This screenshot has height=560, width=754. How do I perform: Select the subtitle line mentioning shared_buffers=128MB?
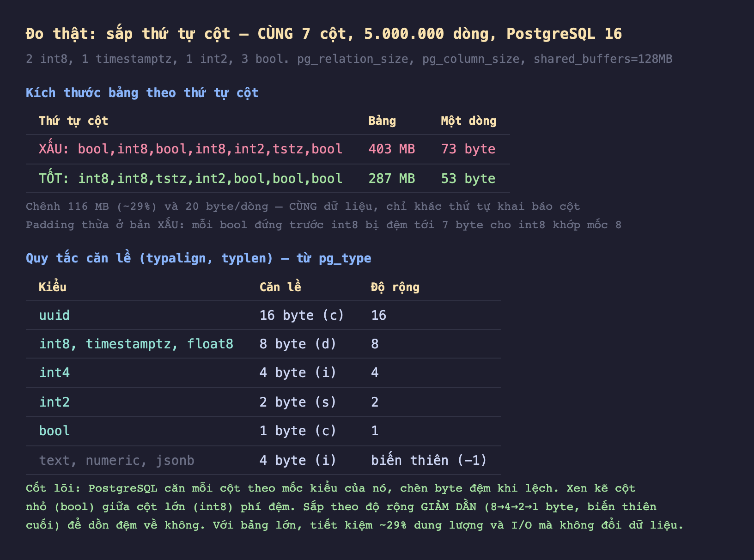tap(349, 59)
